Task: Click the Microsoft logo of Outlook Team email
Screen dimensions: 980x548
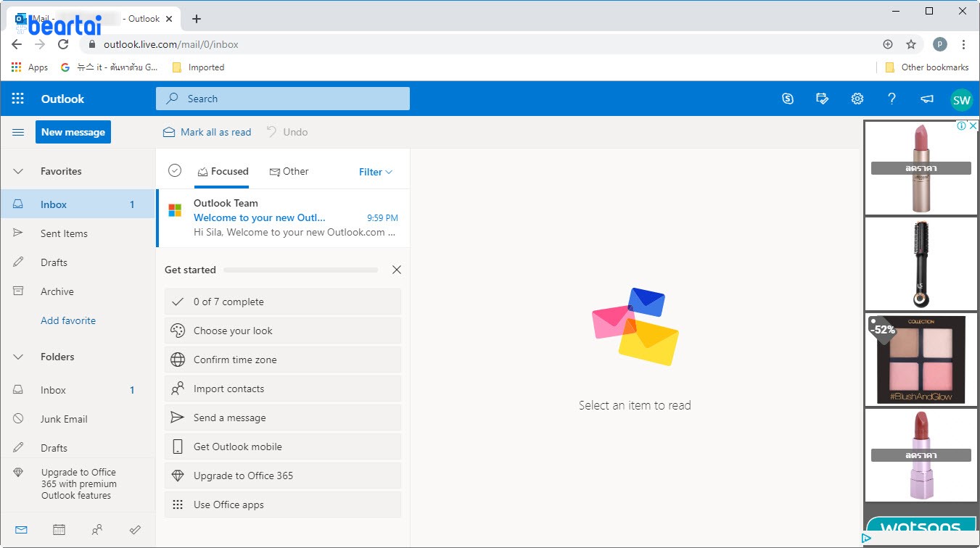Action: click(175, 210)
